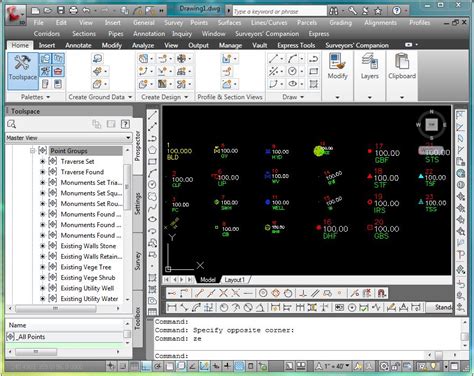Open the Survey menu
The width and height of the screenshot is (474, 376).
click(x=173, y=23)
